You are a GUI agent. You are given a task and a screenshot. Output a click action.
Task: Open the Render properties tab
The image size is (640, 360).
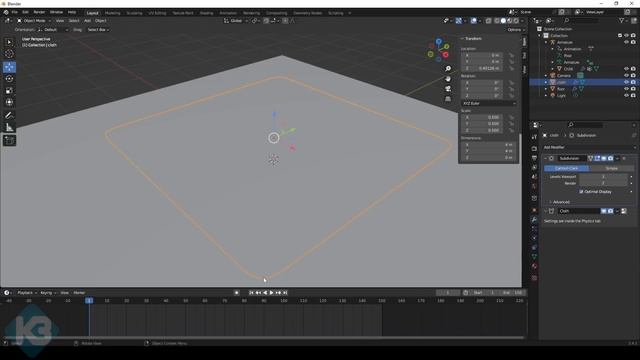pyautogui.click(x=534, y=149)
